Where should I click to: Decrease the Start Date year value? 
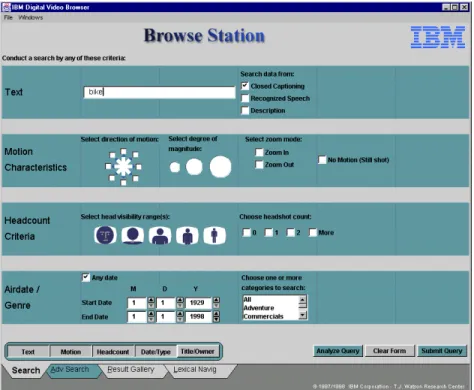coord(216,305)
